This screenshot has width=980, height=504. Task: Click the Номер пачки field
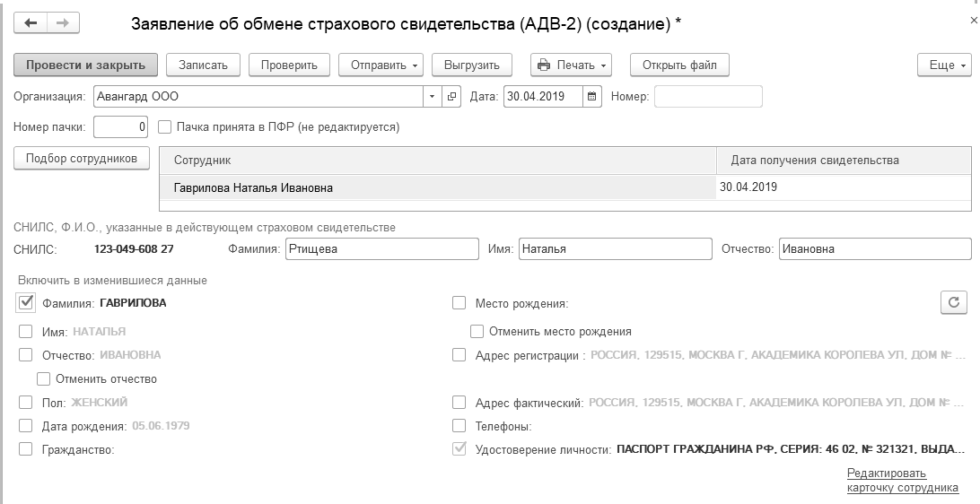tap(121, 127)
